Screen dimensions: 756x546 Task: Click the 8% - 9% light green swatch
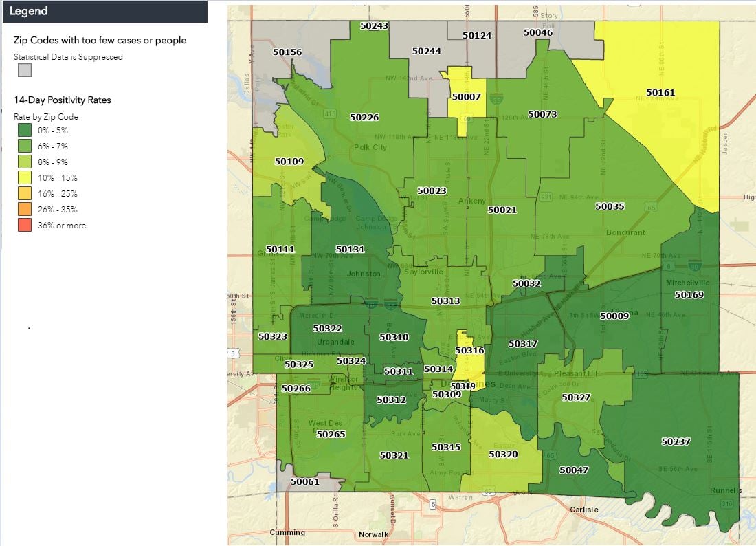click(25, 162)
